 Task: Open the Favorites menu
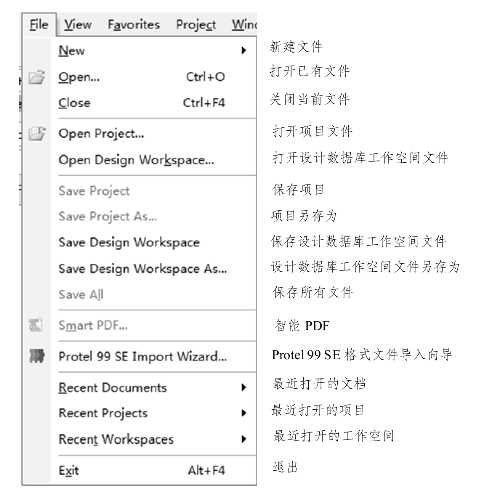pyautogui.click(x=134, y=25)
